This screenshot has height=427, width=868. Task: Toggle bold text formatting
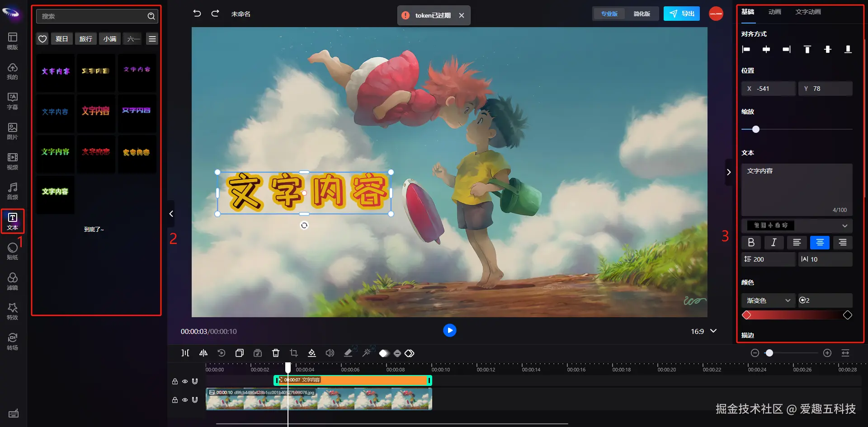pyautogui.click(x=751, y=243)
